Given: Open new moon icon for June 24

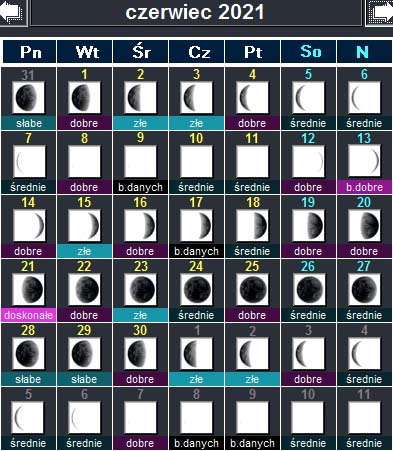Looking at the screenshot, I should click(196, 290).
